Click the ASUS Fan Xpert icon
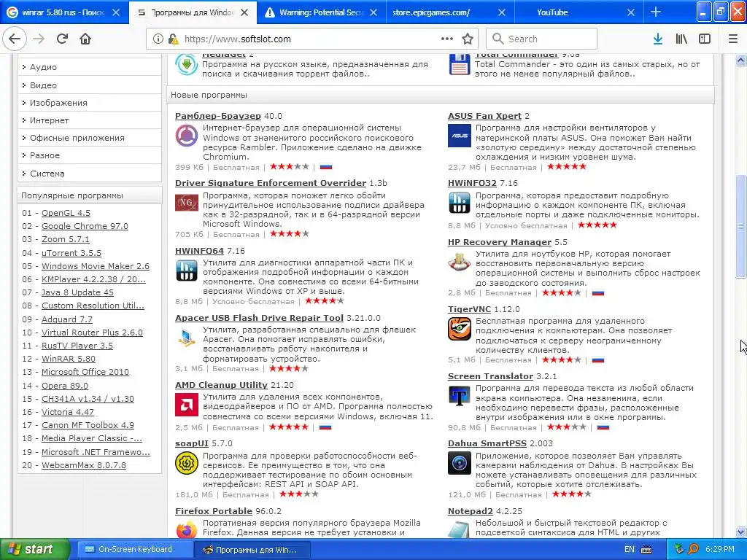Screen dimensions: 747x560 click(460, 136)
